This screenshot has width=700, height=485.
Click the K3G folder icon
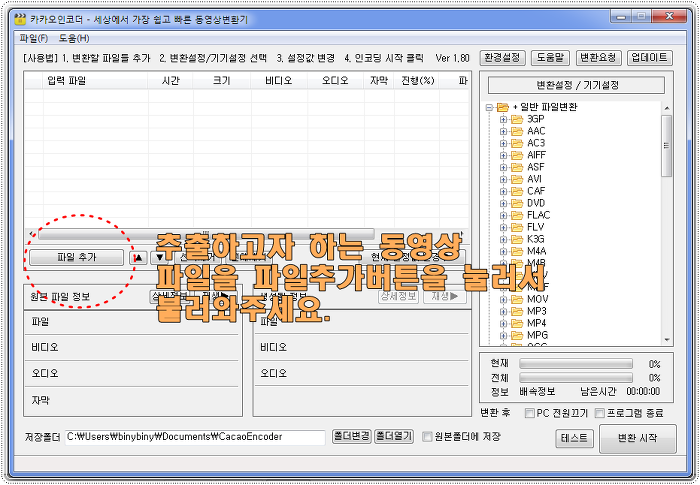[517, 239]
